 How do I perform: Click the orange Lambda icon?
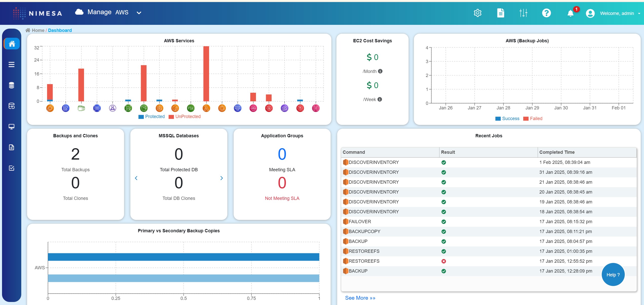tap(206, 108)
